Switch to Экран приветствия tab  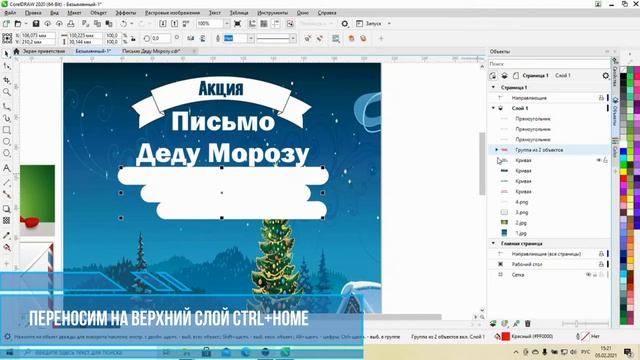pos(44,51)
